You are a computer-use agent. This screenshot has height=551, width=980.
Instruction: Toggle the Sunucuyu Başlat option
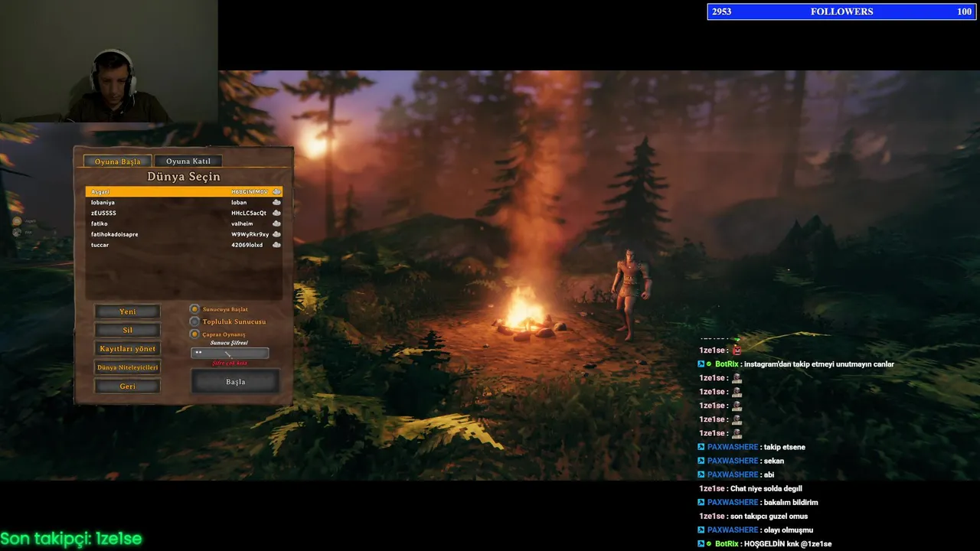194,309
